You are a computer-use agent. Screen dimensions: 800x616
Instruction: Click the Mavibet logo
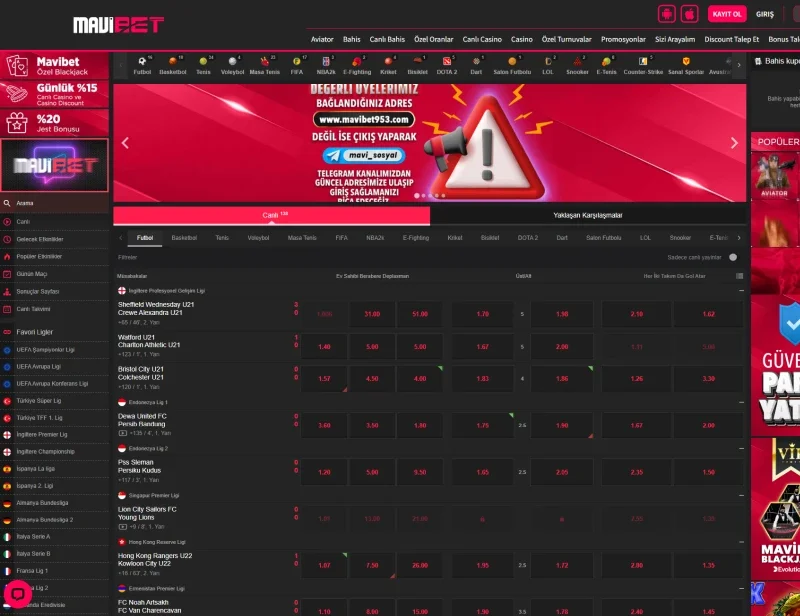tap(118, 24)
